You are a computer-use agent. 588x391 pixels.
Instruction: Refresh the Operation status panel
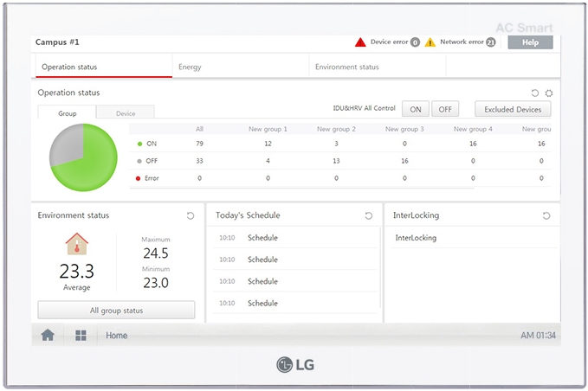coord(534,93)
